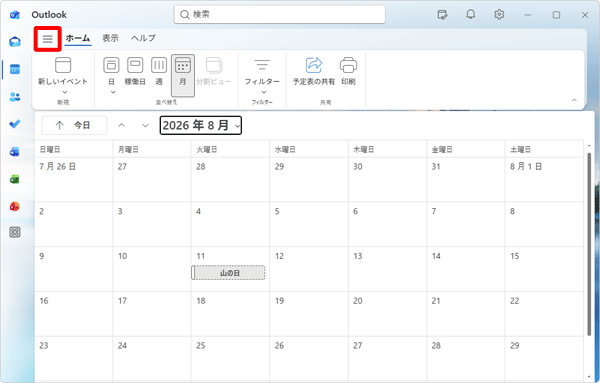Create a new event (新しいイベント)
The width and height of the screenshot is (600, 383).
coord(63,71)
